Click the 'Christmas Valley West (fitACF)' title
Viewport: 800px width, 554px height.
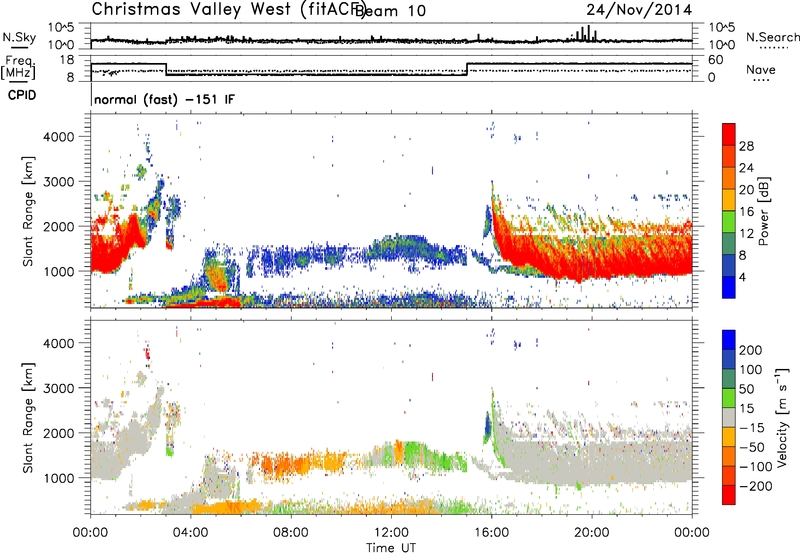click(228, 9)
